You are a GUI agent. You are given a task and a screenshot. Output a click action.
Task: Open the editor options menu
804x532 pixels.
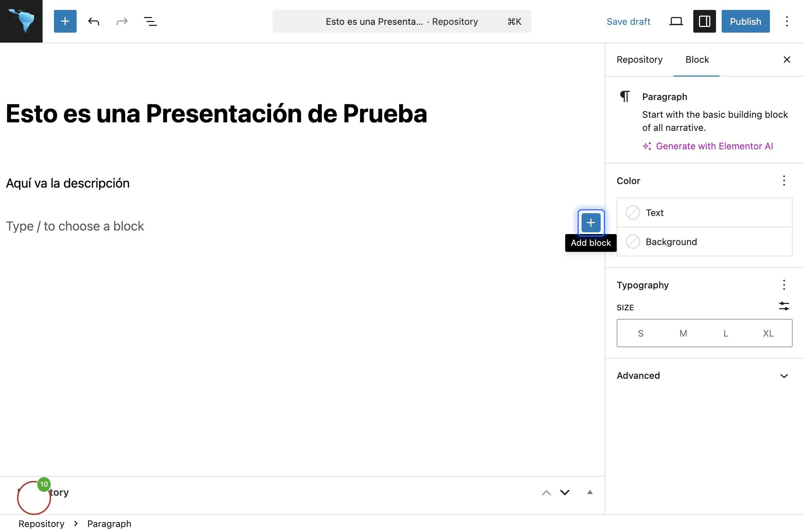pyautogui.click(x=787, y=21)
